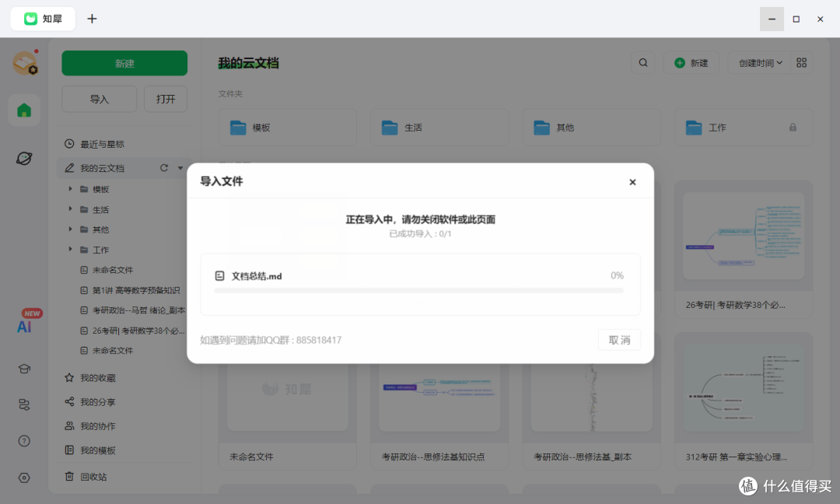Open the 未命名文件 card thumbnail
The image size is (840, 504).
(x=287, y=397)
